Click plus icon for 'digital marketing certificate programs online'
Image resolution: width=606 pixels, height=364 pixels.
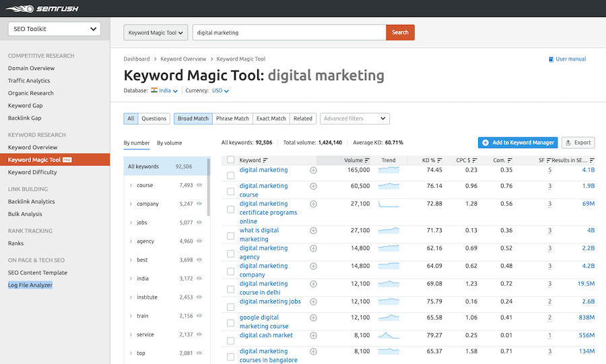(313, 204)
